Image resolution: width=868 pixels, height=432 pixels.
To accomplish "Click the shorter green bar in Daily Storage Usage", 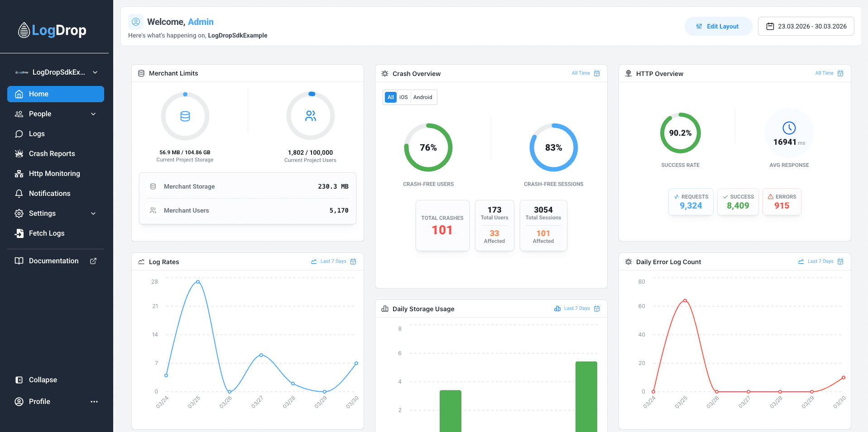I will (451, 411).
